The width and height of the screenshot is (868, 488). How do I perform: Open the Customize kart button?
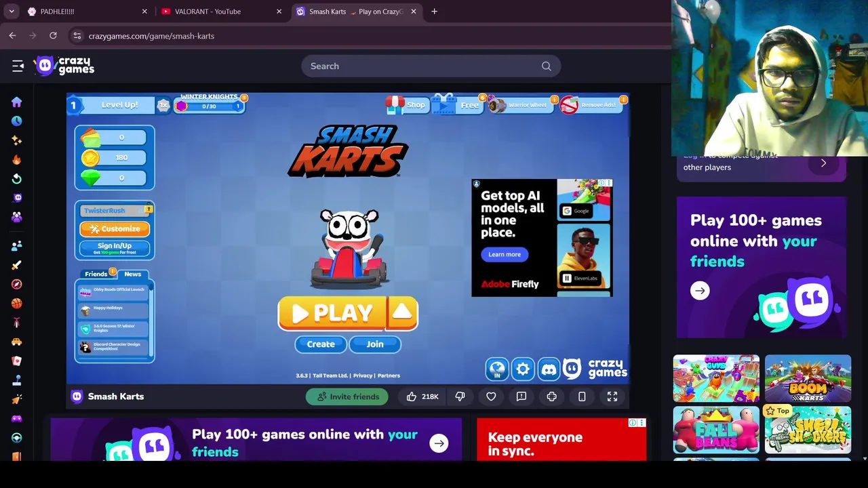coord(115,229)
